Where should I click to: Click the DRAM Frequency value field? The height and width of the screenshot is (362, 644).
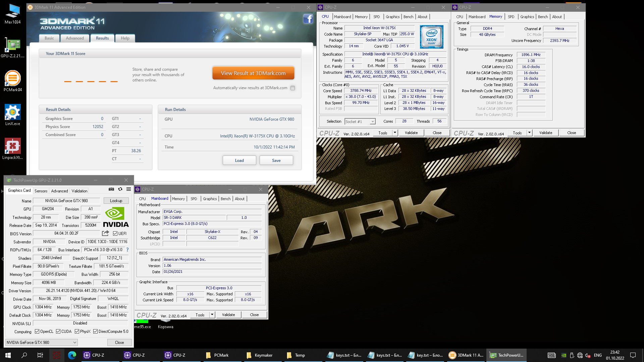531,55
